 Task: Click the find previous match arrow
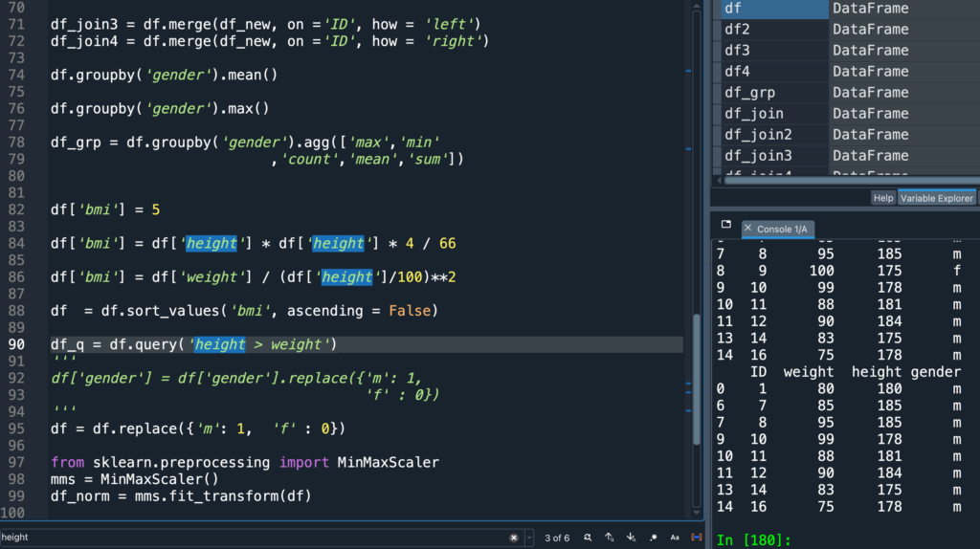coord(609,538)
